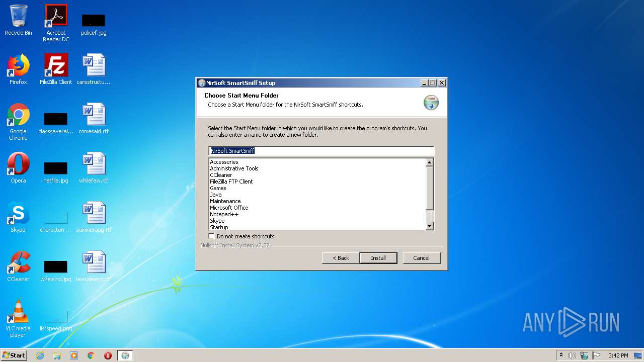Open the network tray icon
Screen dimensions: 644x362
[x=584, y=355]
